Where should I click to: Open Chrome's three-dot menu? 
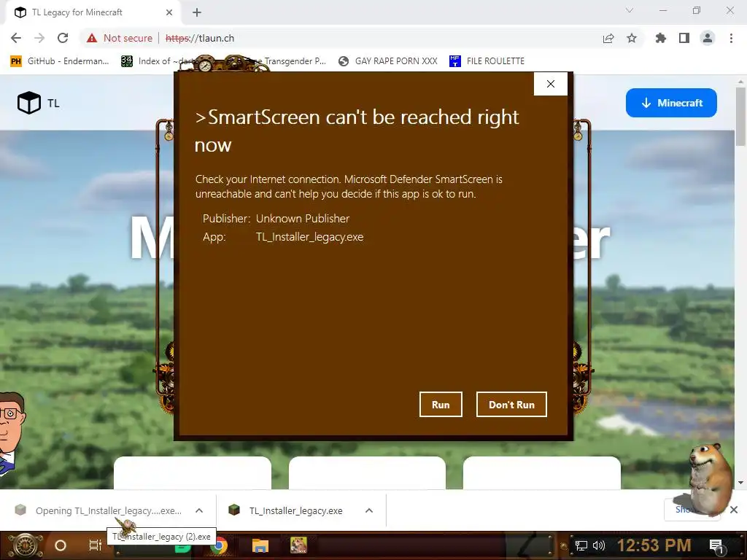pos(731,38)
